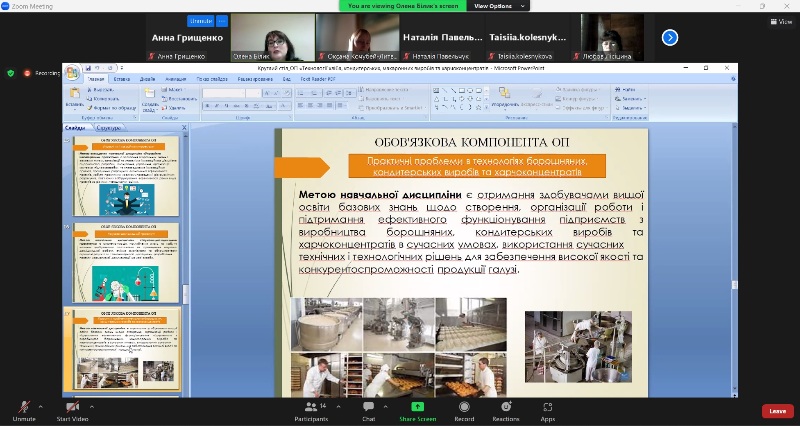Click the red Leave button

[777, 411]
